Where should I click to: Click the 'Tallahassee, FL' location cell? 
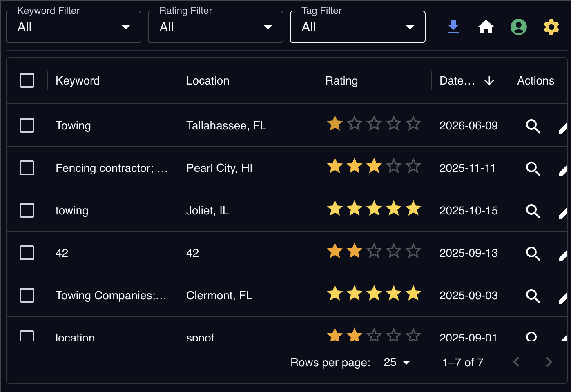(x=226, y=126)
